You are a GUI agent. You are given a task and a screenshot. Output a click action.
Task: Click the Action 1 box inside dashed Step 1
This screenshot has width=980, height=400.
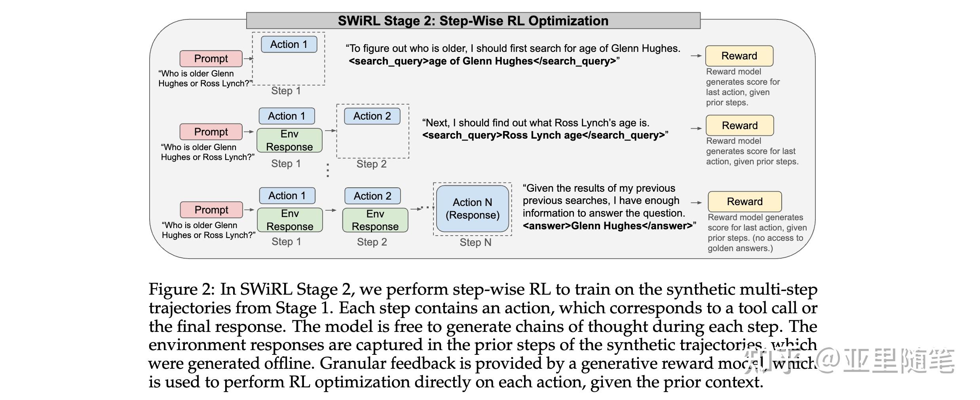pyautogui.click(x=289, y=44)
